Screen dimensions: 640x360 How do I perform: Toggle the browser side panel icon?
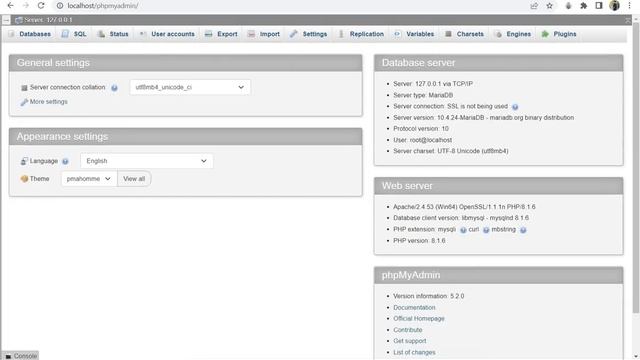(599, 6)
